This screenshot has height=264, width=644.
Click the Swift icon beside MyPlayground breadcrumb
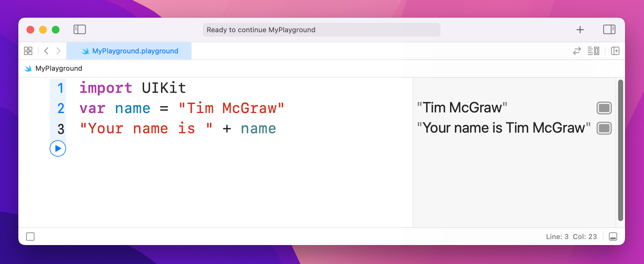pos(28,69)
